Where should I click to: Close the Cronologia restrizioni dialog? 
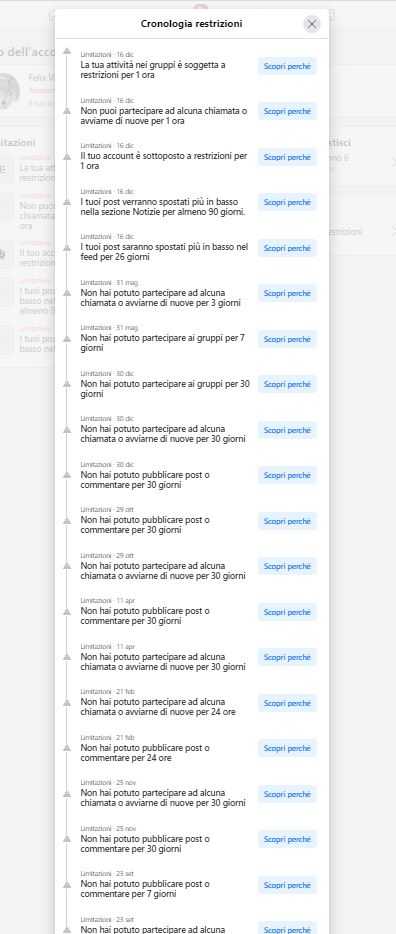coord(311,24)
